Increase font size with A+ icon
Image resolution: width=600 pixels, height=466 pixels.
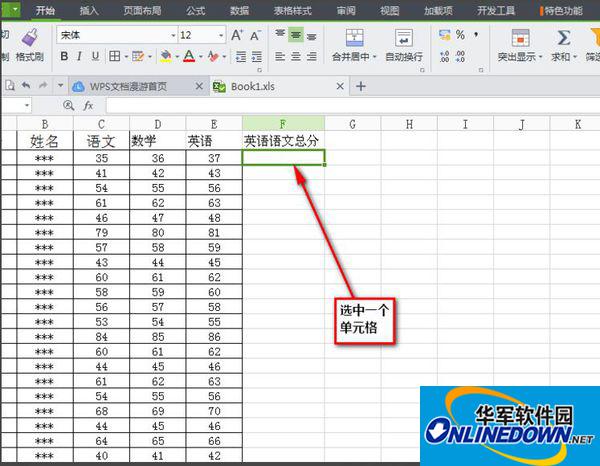click(237, 35)
